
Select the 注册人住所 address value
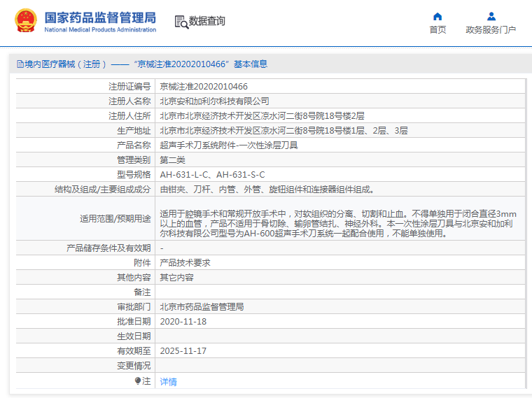pos(262,116)
